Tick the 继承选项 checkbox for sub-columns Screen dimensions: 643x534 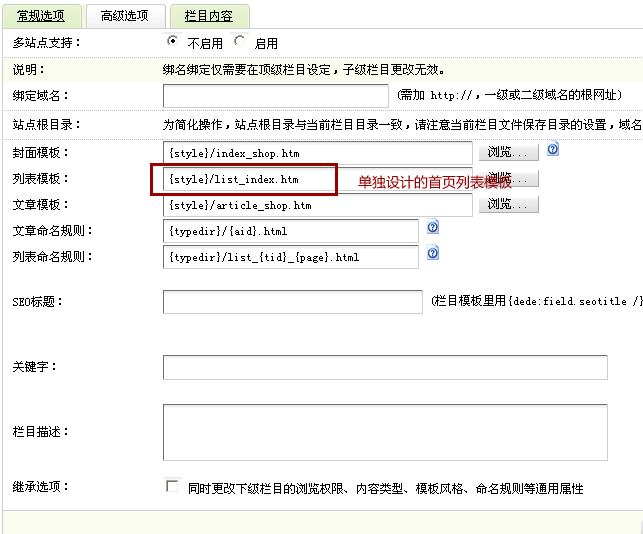[x=172, y=486]
